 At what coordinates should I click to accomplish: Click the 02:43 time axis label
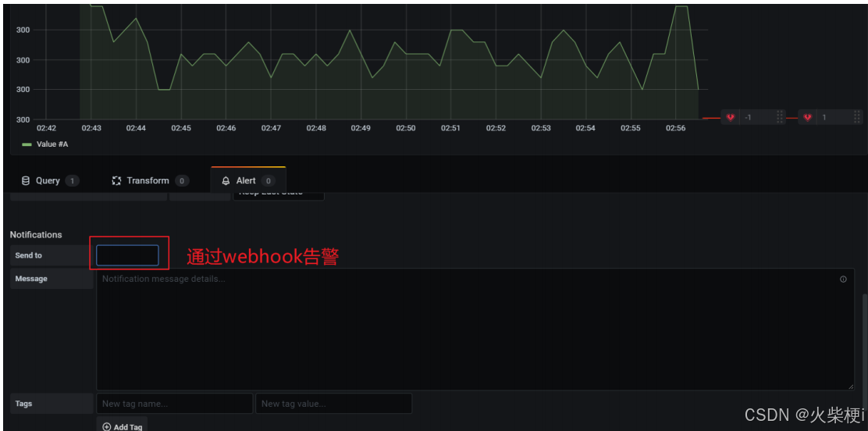point(91,128)
